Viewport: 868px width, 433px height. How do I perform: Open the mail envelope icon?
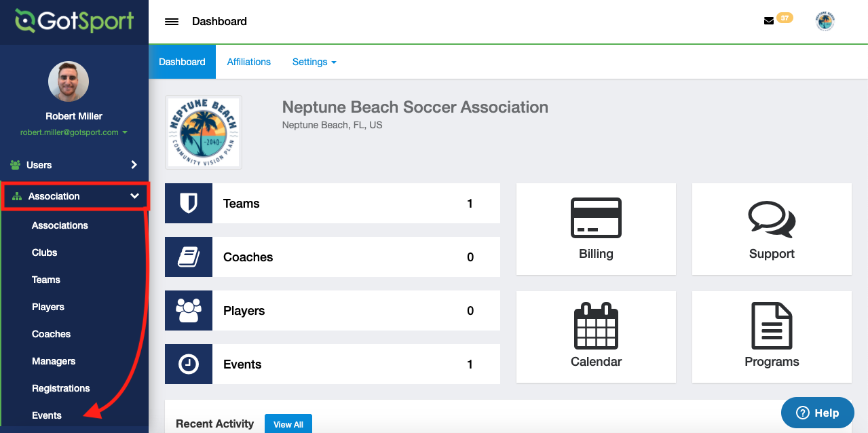click(x=769, y=21)
